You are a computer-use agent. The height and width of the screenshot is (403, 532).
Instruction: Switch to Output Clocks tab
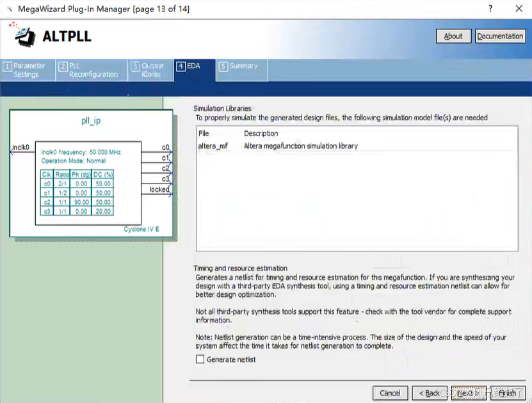point(150,70)
